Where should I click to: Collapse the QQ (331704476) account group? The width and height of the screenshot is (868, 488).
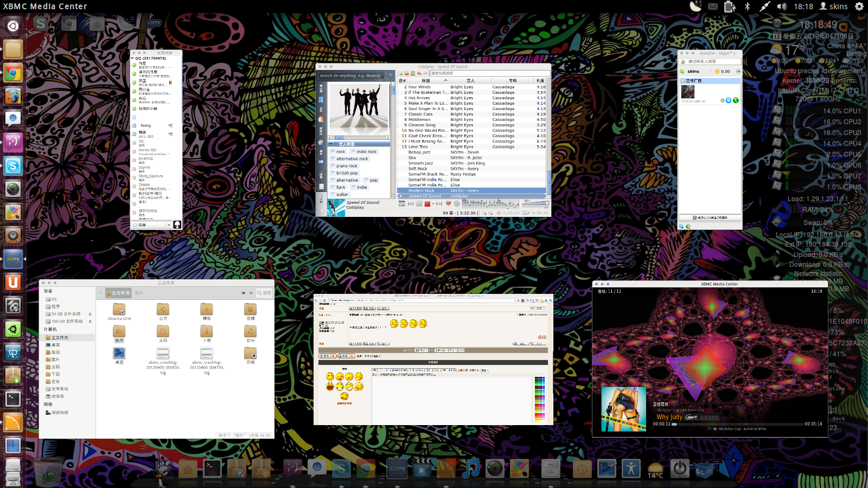132,58
